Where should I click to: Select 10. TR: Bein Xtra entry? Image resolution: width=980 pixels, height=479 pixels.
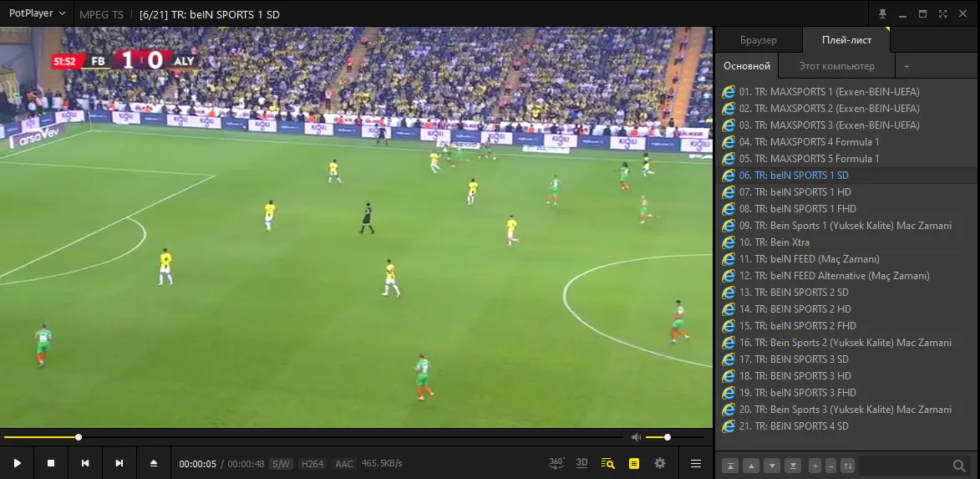coord(845,242)
